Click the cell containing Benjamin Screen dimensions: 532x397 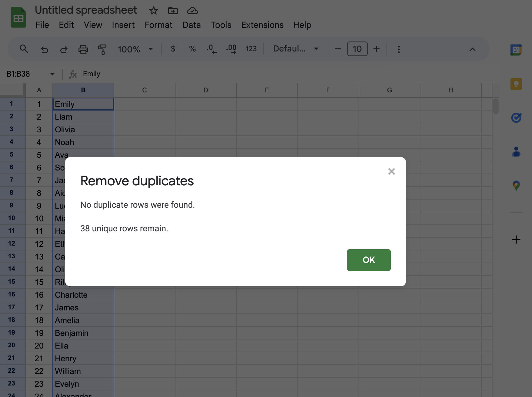tap(83, 333)
